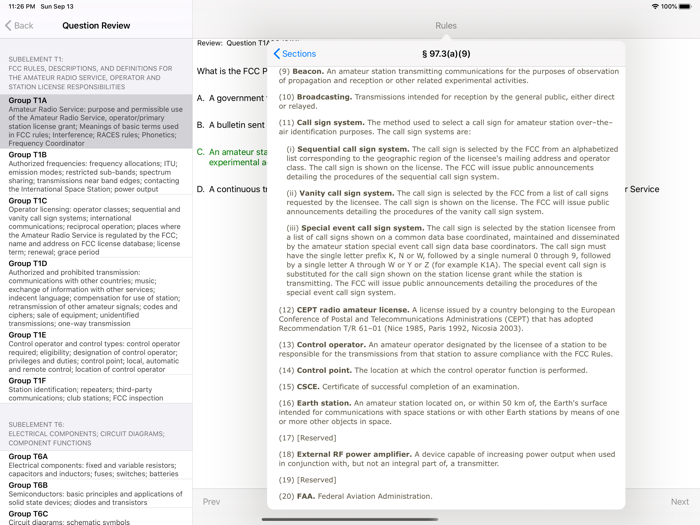Choose green answer C, An amateur station
The width and height of the screenshot is (700, 525).
(x=232, y=157)
